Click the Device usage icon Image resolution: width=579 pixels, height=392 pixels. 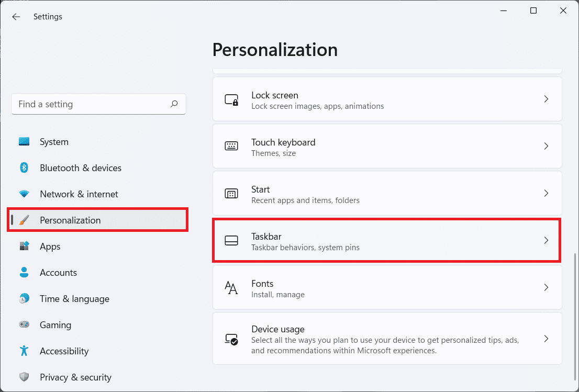(x=231, y=339)
